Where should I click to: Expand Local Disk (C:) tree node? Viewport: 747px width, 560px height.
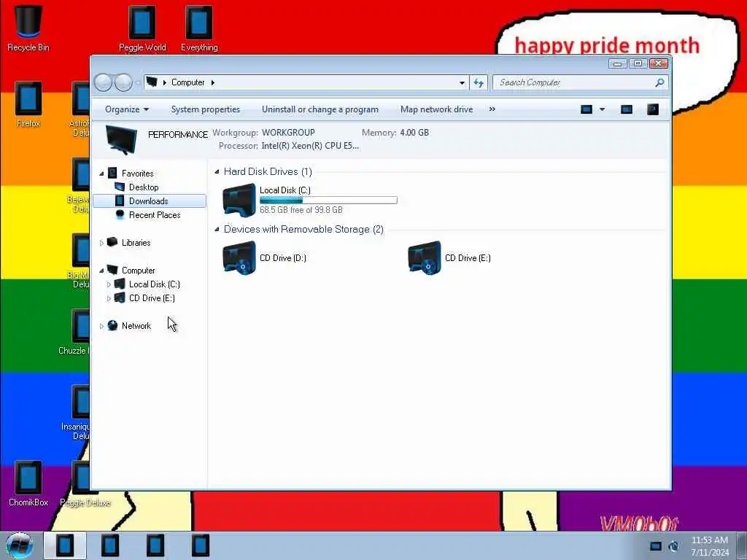point(109,284)
